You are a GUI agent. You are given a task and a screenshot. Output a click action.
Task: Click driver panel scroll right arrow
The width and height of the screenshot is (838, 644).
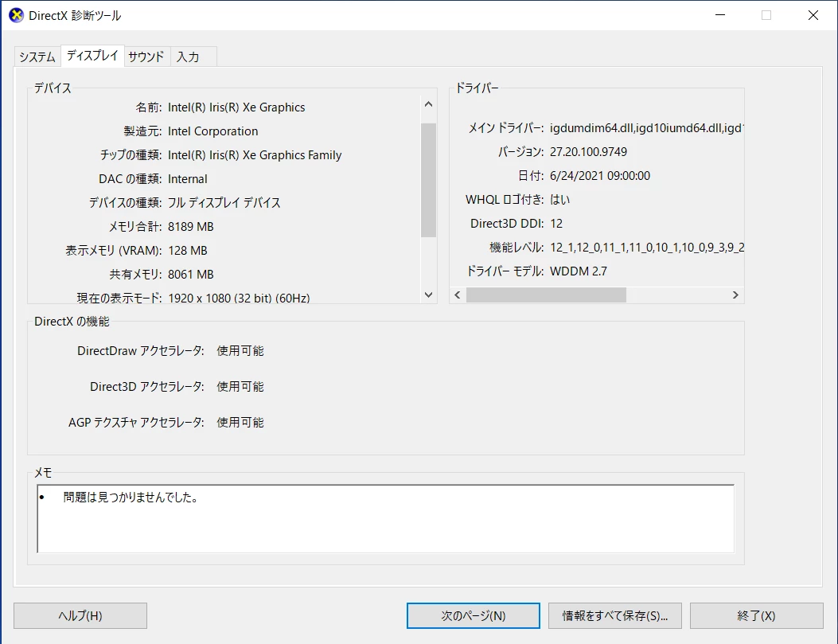click(735, 295)
